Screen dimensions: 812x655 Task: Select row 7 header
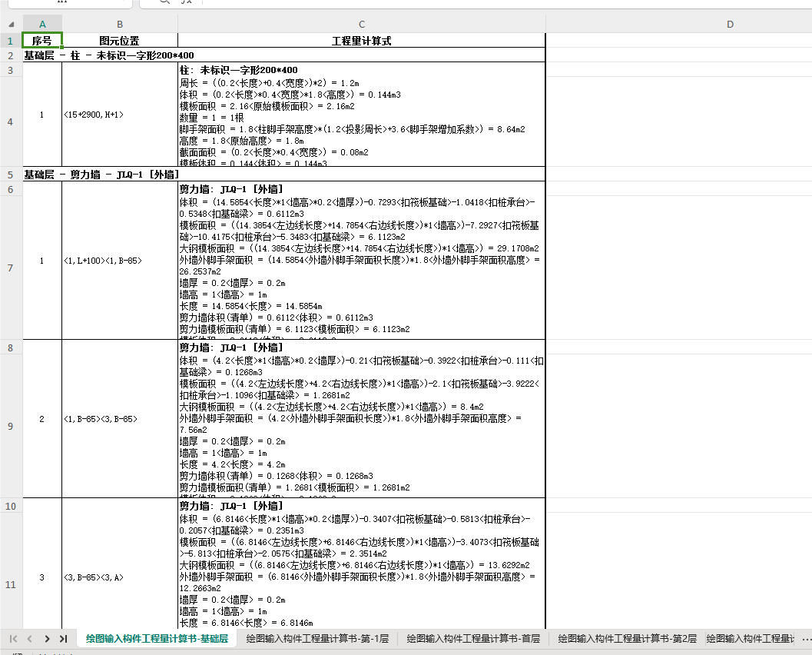tap(10, 268)
